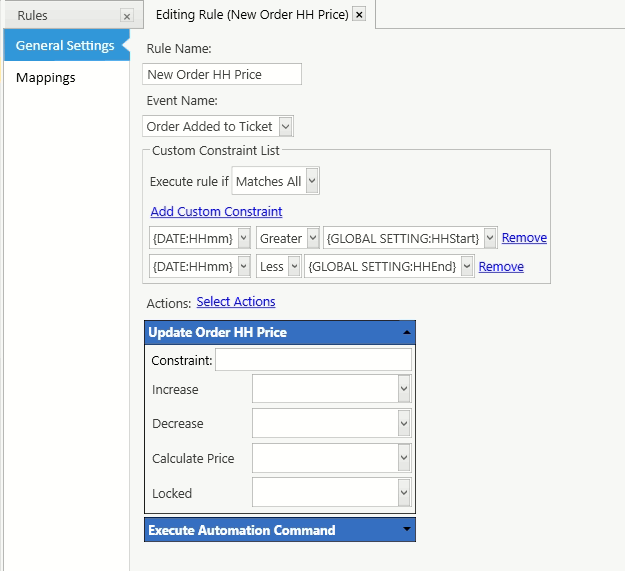Click the Rule Name text field
This screenshot has width=625, height=571.
[x=222, y=74]
